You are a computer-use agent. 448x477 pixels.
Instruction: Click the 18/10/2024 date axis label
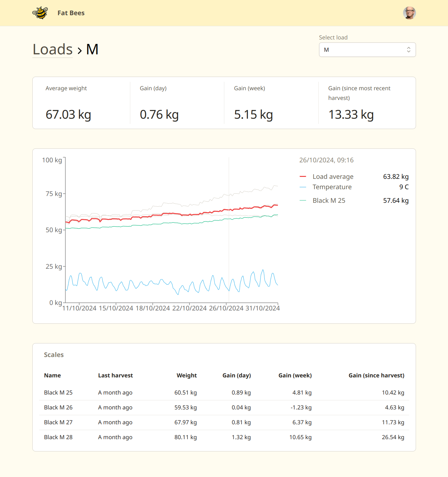[153, 308]
